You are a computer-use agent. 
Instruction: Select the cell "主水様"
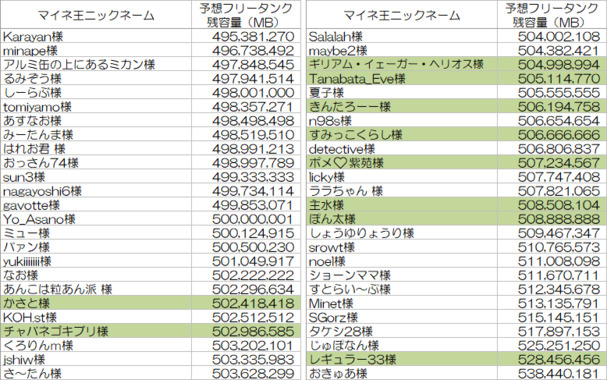(x=402, y=205)
